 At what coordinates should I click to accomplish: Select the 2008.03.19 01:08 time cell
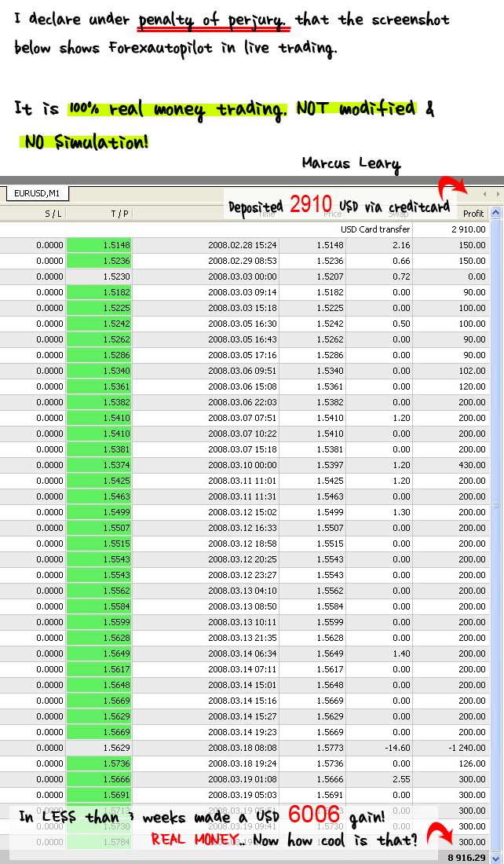(243, 778)
